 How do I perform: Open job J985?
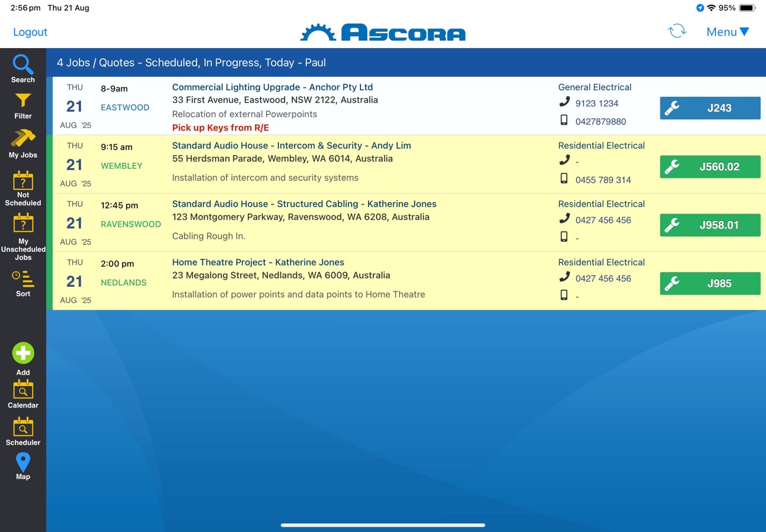pos(710,283)
